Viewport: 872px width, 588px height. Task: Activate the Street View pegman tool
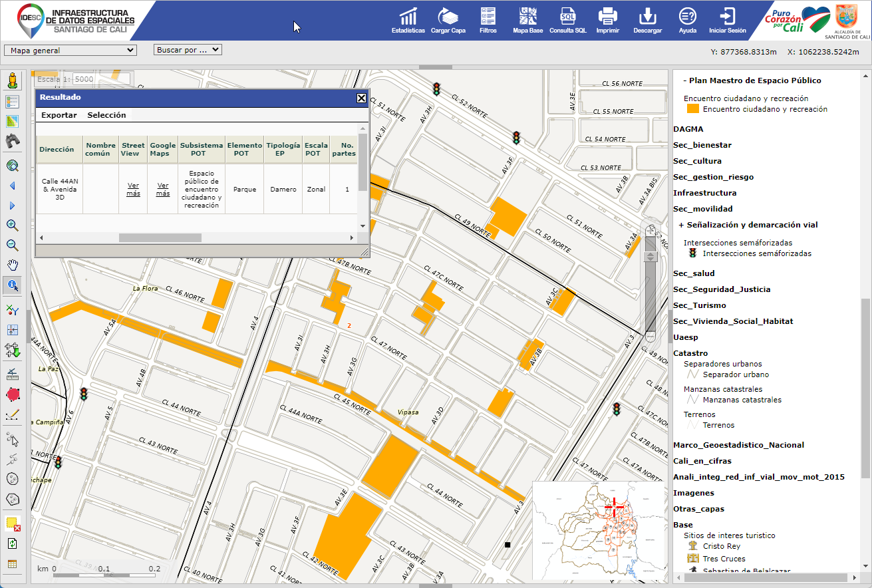12,82
